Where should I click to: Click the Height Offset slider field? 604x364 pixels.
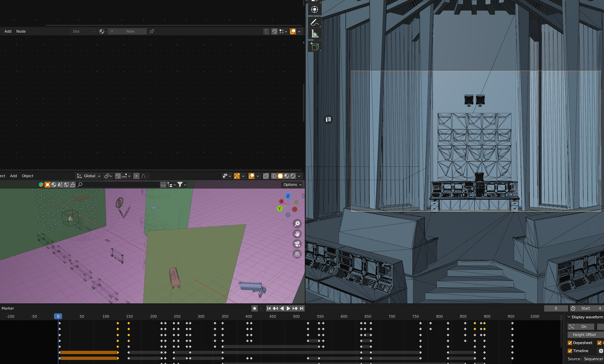(584, 335)
